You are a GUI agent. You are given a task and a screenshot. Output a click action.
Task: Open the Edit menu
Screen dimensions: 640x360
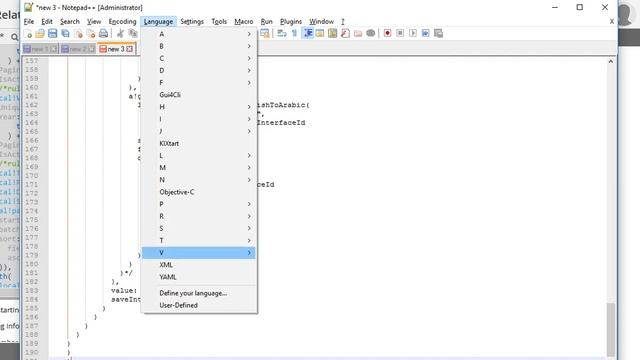click(47, 22)
